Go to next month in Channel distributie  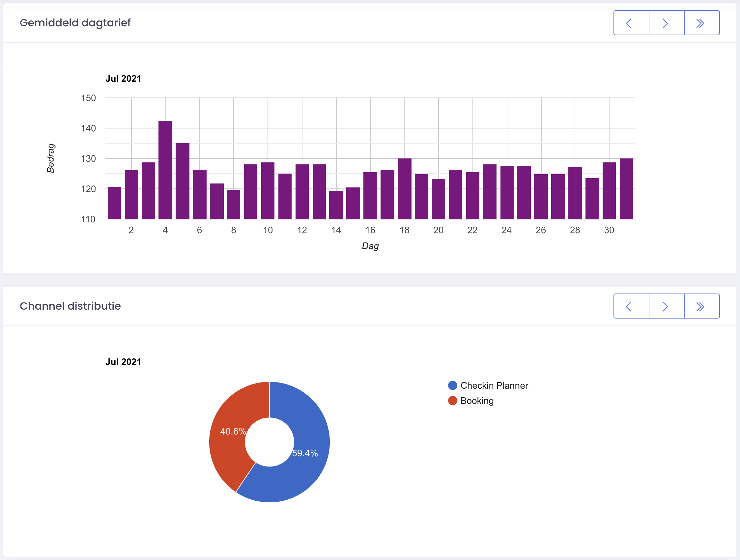pos(666,306)
